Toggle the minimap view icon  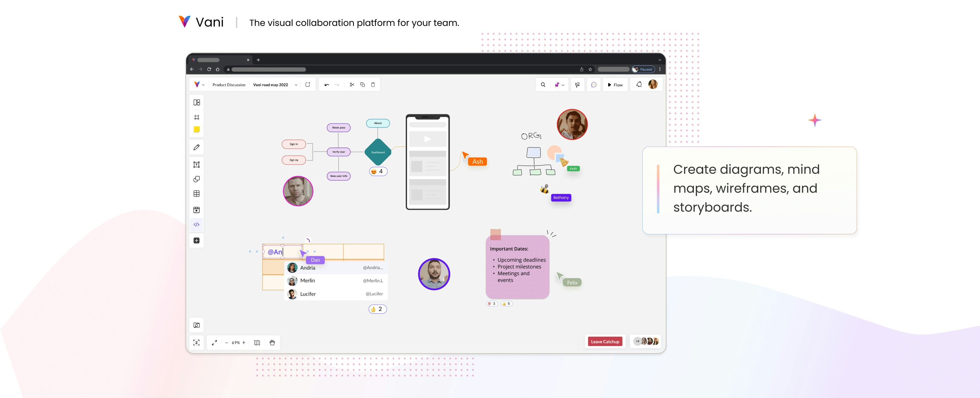[x=257, y=342]
